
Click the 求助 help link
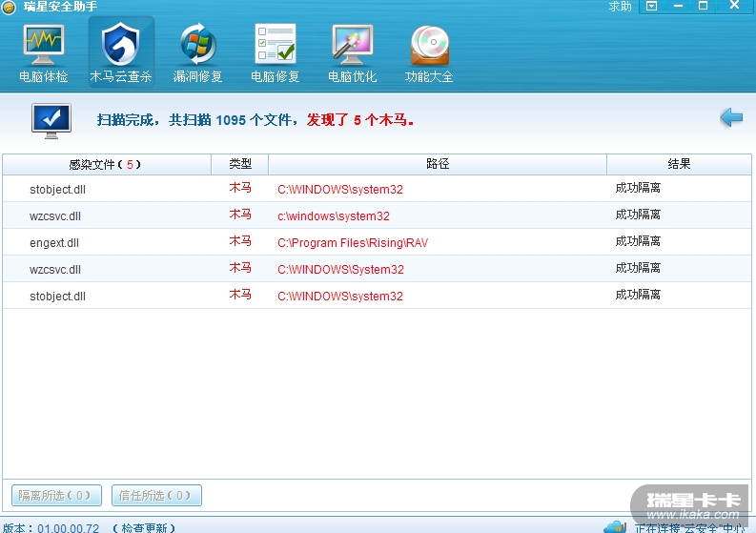point(620,7)
